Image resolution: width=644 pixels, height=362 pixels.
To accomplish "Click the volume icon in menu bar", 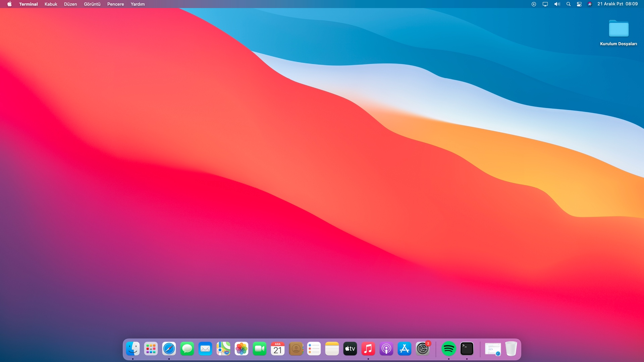I will [557, 4].
